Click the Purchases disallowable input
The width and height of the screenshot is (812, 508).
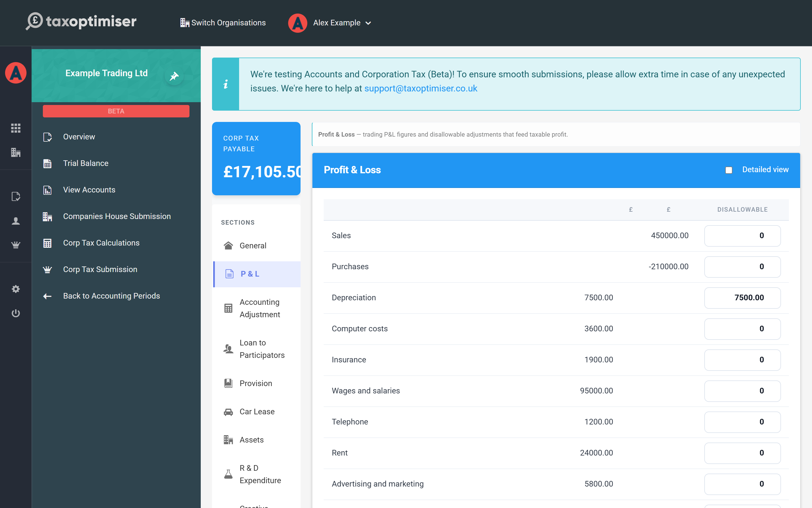(743, 267)
